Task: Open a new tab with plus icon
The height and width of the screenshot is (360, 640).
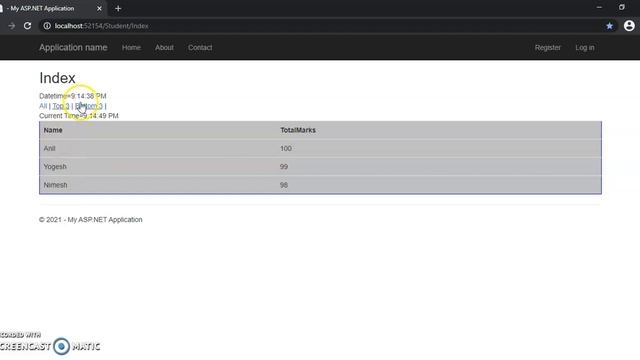Action: 118,8
